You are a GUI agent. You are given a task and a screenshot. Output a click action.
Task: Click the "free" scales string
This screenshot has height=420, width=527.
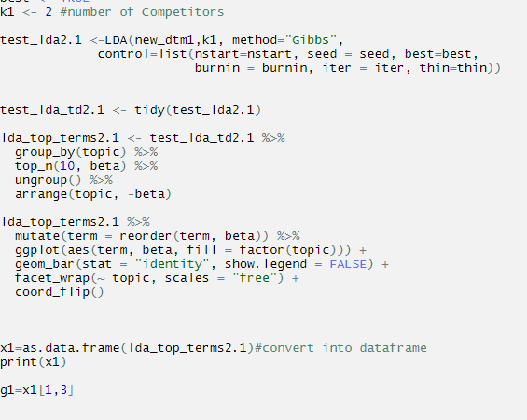coord(255,278)
